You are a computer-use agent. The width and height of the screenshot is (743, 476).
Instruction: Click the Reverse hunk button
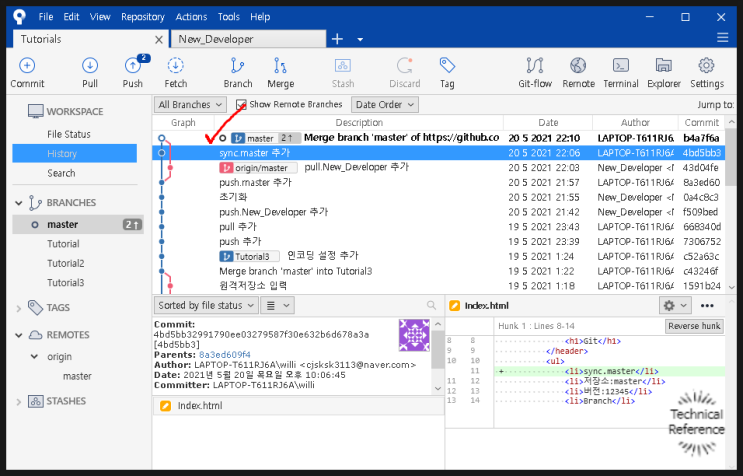pos(694,326)
